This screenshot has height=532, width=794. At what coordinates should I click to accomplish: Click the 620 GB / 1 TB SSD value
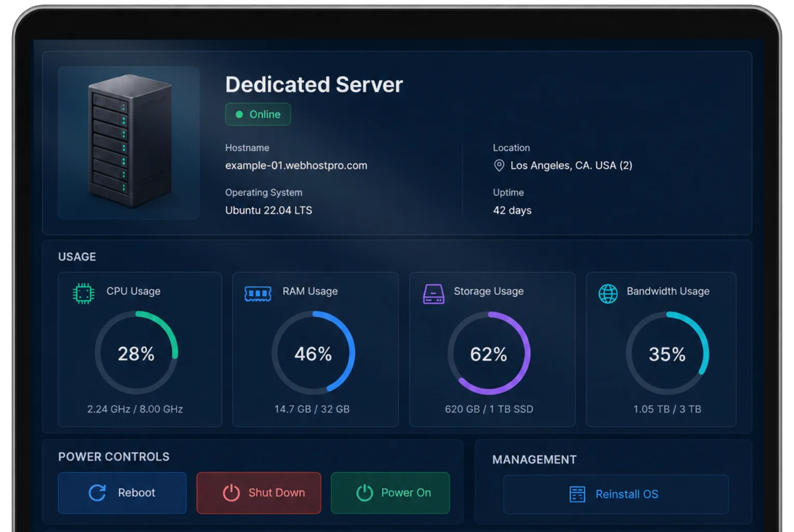[489, 409]
